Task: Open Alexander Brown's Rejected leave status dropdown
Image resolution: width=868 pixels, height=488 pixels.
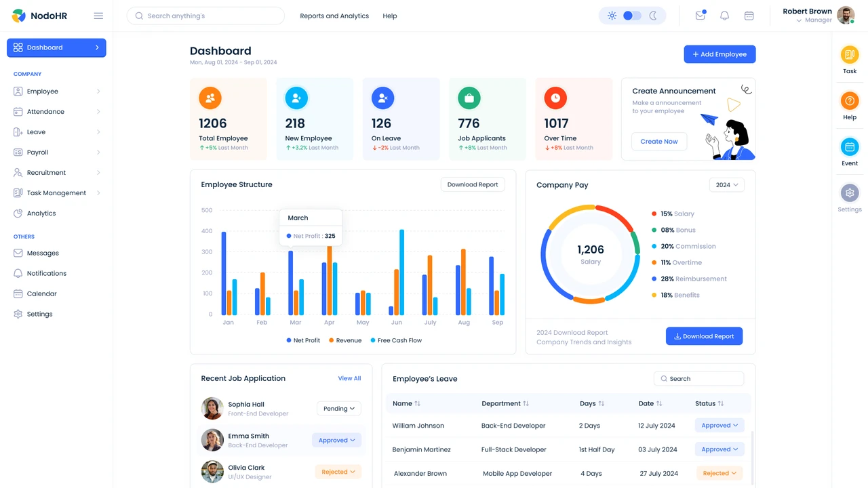Action: click(719, 473)
